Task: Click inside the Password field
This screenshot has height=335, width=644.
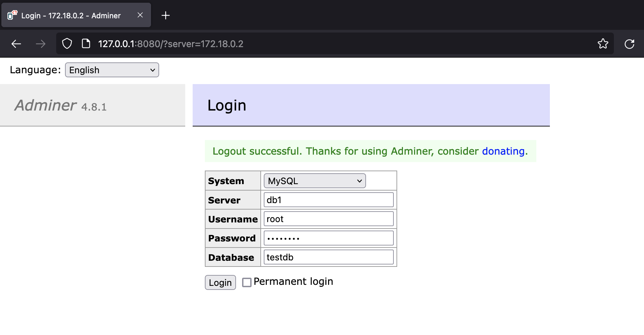Action: click(x=328, y=238)
